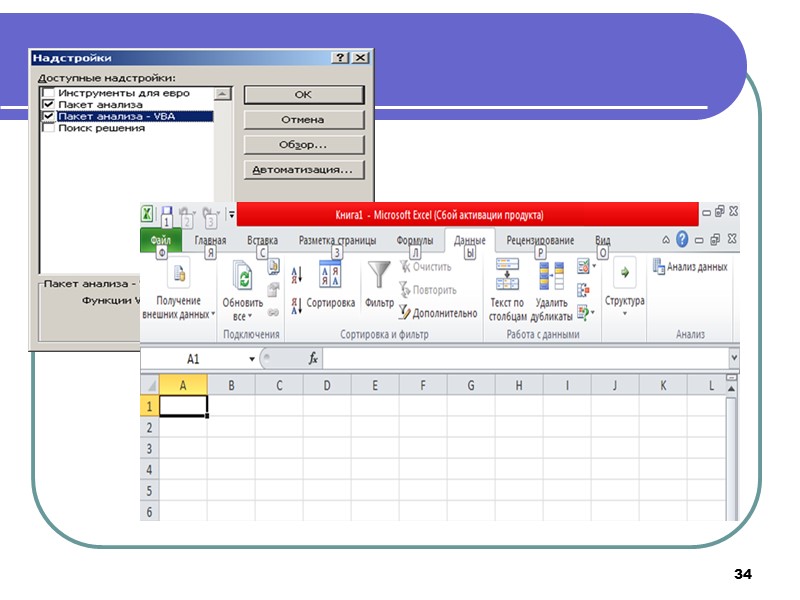The height and width of the screenshot is (600, 800).
Task: Open the Name Box dropdown arrow
Action: [252, 359]
